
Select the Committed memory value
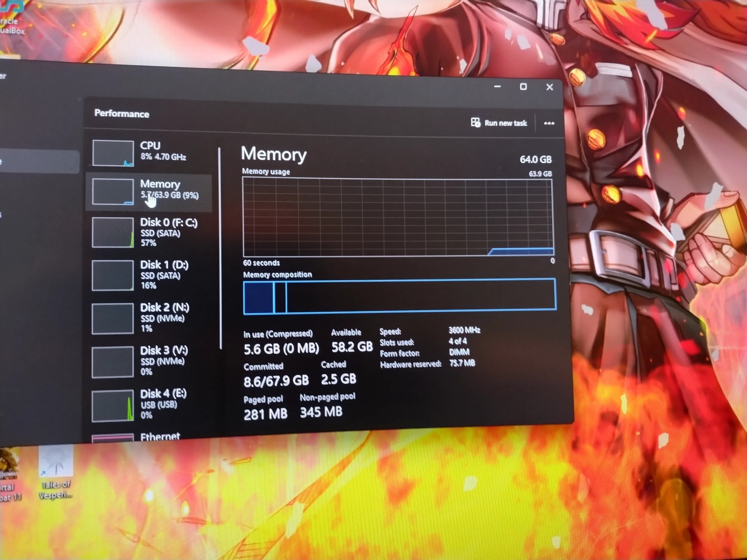coord(276,379)
